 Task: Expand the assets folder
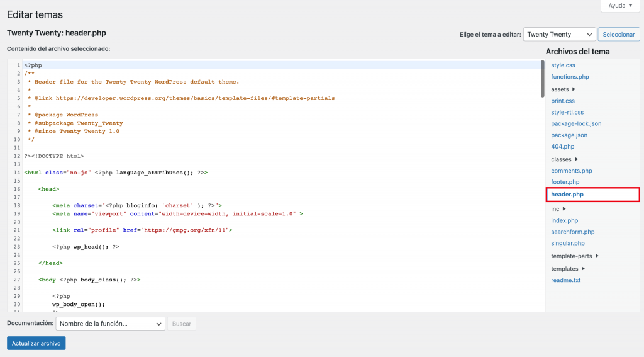pos(563,89)
